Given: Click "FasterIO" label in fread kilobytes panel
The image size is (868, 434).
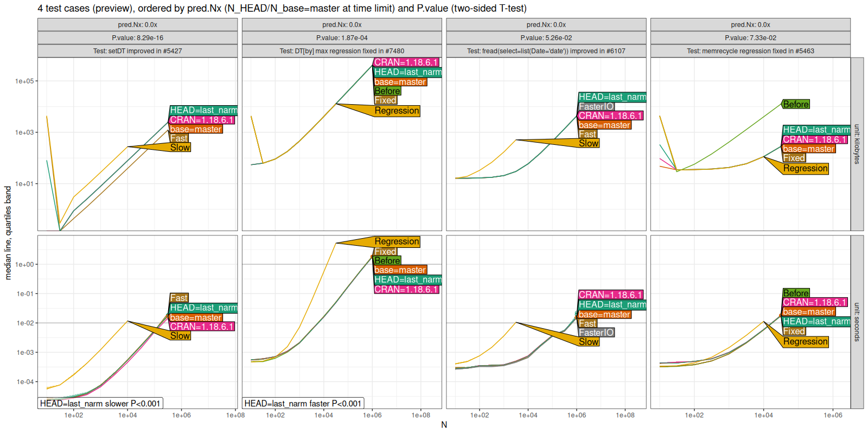Looking at the screenshot, I should point(596,106).
